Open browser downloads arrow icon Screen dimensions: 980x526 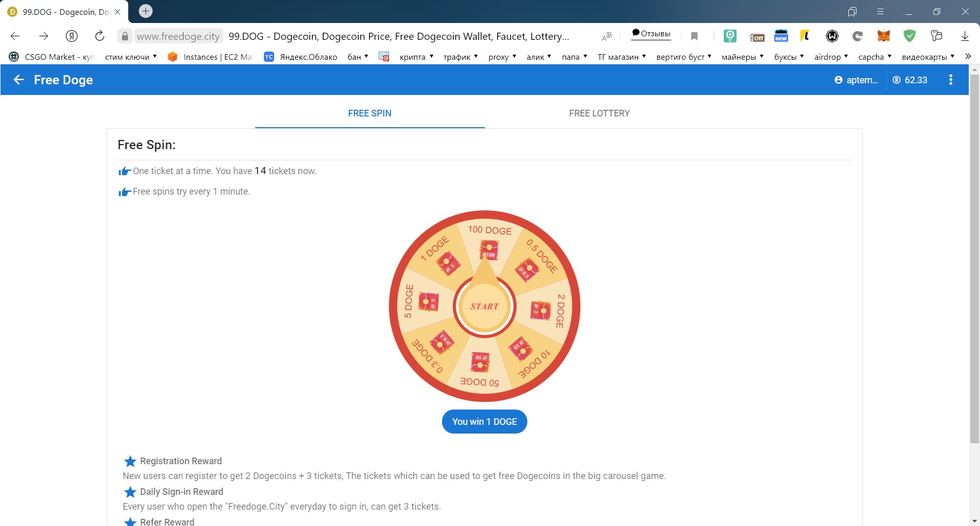965,36
